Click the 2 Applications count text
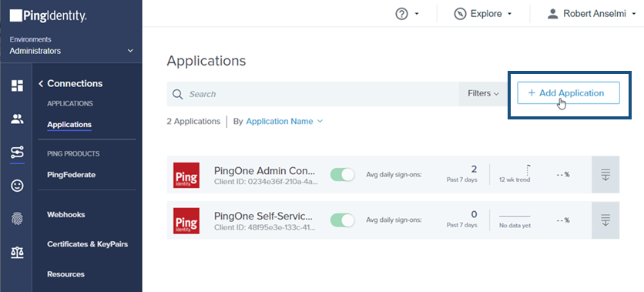Viewport: 644px width, 292px height. click(193, 122)
